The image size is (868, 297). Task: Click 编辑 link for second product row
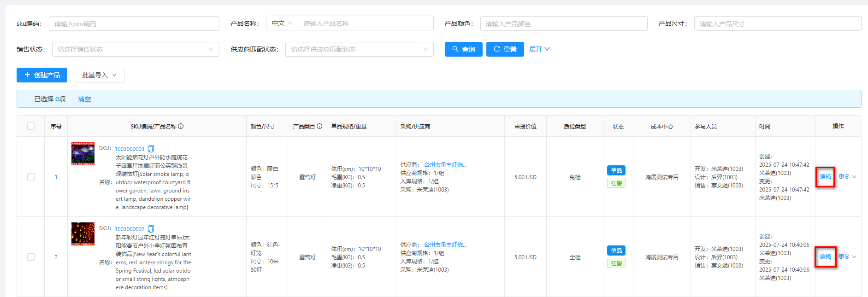tap(825, 257)
